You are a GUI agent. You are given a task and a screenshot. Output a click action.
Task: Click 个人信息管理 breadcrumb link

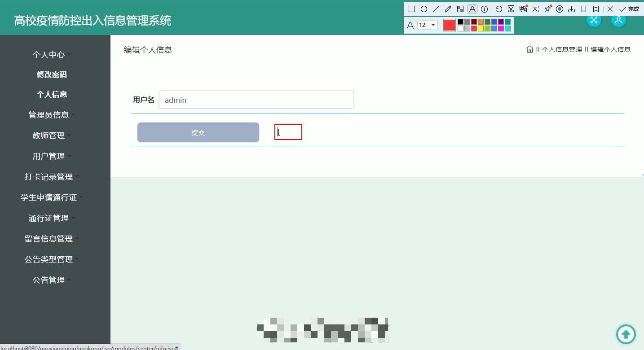[x=562, y=49]
